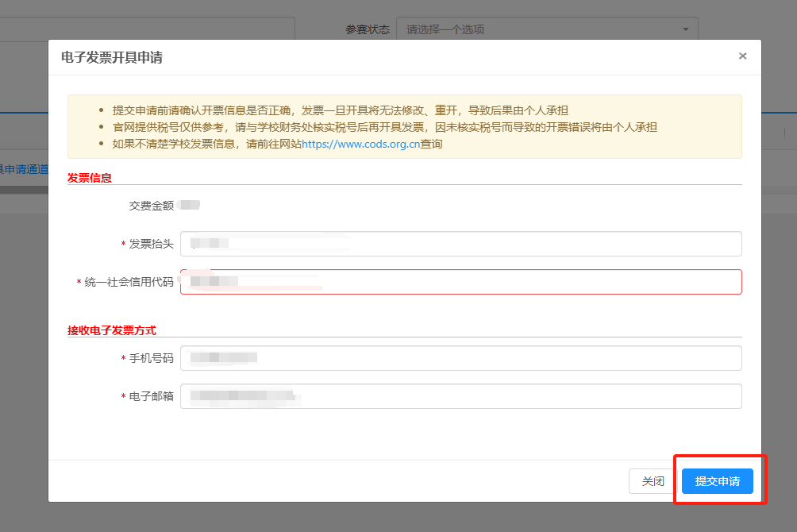Select the 手机号码 input field
Viewport: 797px width, 532px height.
coord(460,358)
